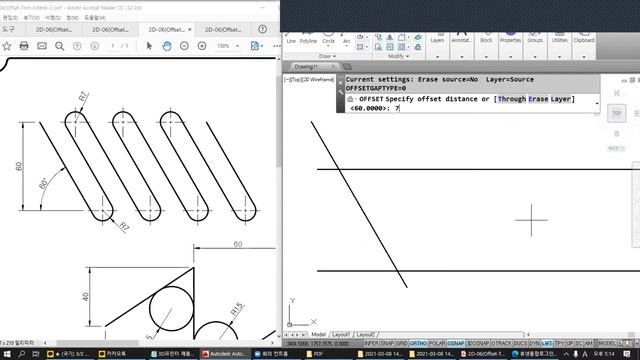Toggle INFER constraints in status bar
This screenshot has height=360, width=640.
pos(371,343)
